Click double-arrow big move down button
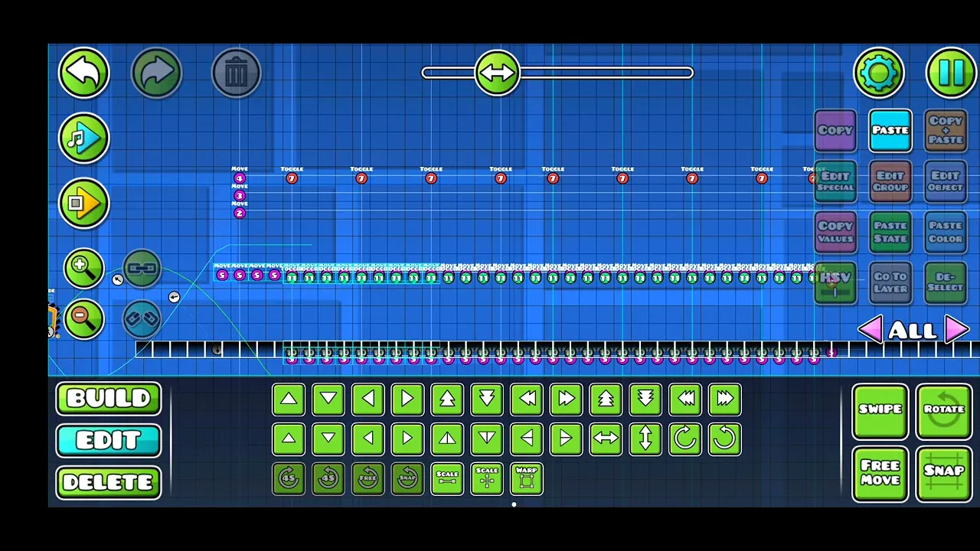 [x=487, y=399]
